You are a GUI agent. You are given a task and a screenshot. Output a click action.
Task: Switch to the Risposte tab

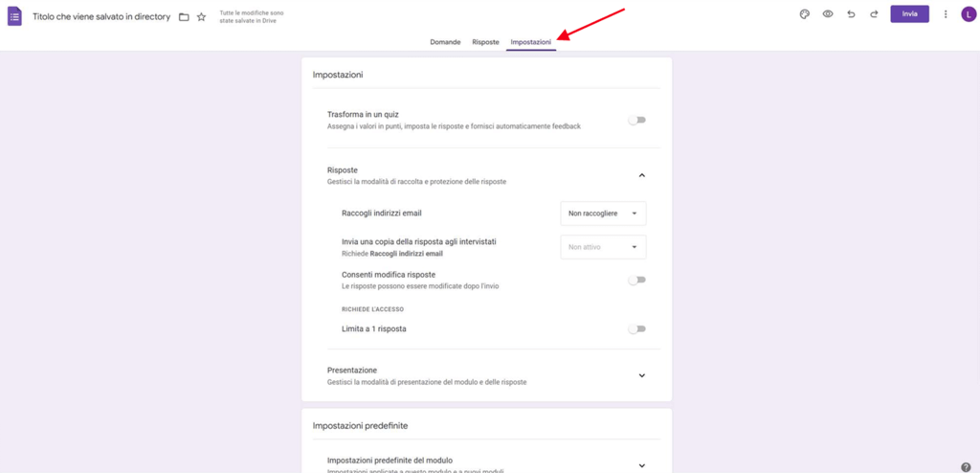485,42
